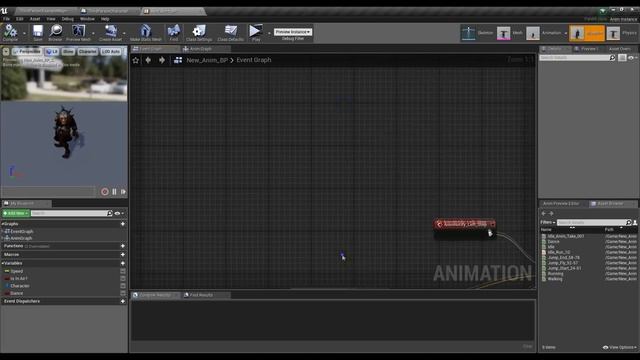Click LOD Auto viewport button
This screenshot has height=360, width=640.
pyautogui.click(x=111, y=51)
